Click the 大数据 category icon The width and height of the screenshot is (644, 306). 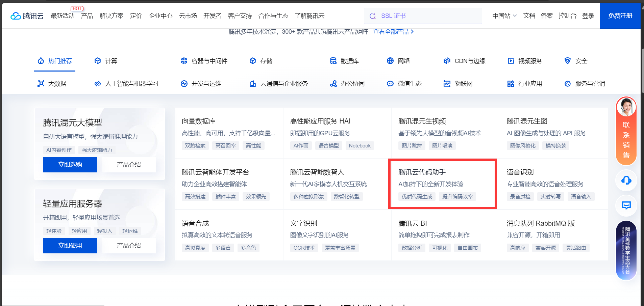[x=41, y=84]
